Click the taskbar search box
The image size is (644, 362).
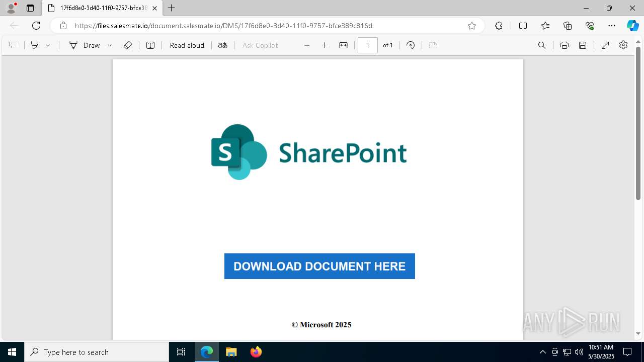[97, 352]
